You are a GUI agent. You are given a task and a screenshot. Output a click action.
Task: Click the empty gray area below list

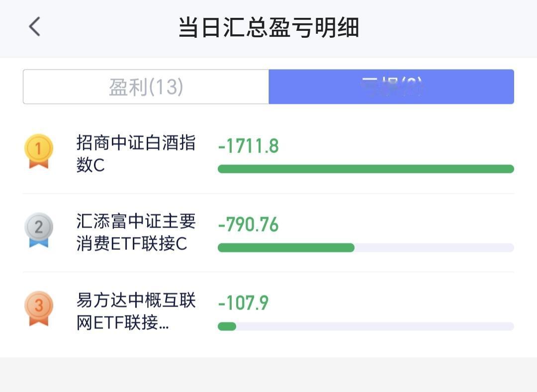[x=268, y=375]
